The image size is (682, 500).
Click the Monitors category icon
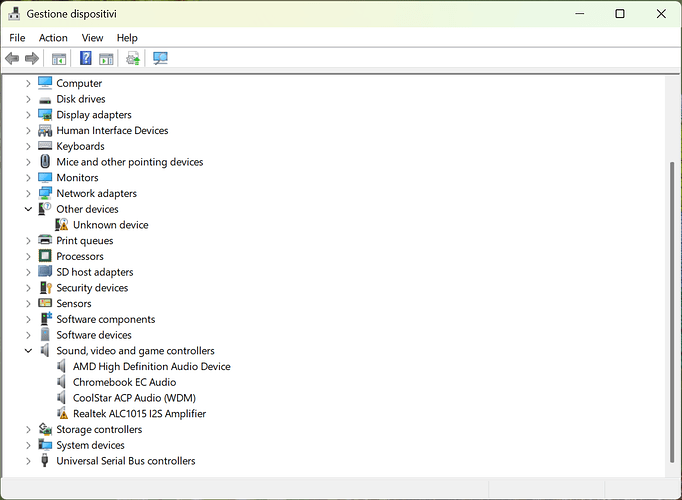[45, 177]
